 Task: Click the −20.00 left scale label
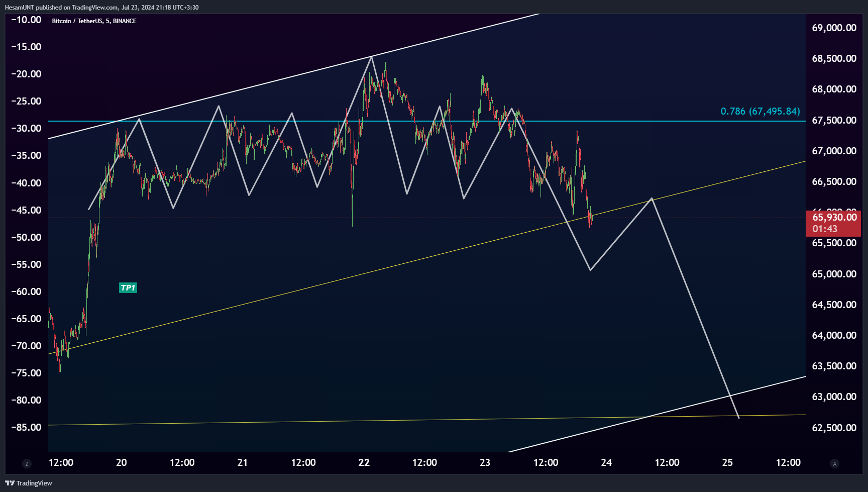26,74
